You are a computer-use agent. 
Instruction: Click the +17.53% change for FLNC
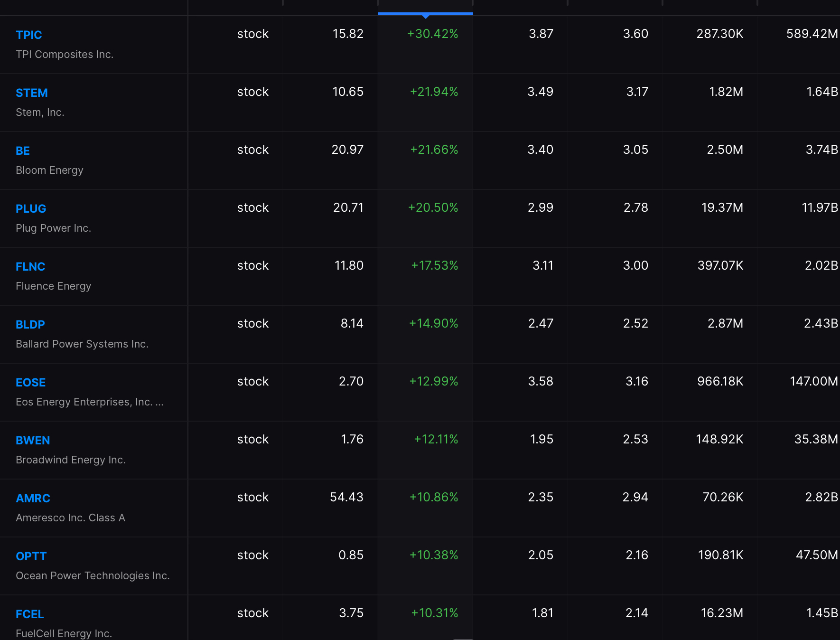(434, 265)
